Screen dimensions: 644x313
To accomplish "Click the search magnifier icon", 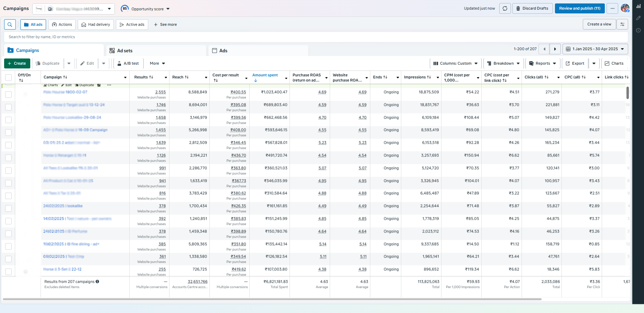I will (x=10, y=24).
